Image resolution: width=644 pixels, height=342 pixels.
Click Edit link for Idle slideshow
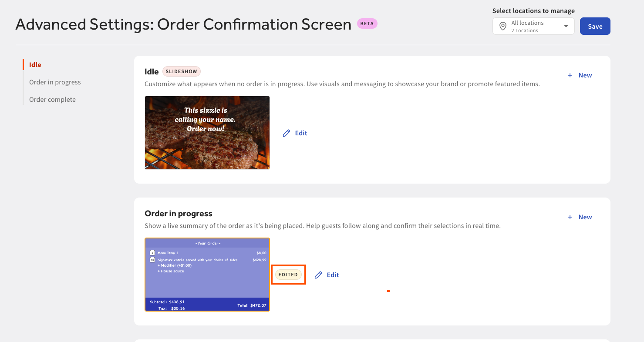301,133
